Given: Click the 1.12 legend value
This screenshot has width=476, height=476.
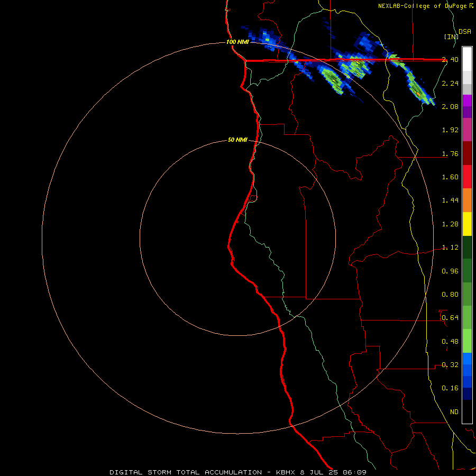Looking at the screenshot, I should [x=450, y=248].
